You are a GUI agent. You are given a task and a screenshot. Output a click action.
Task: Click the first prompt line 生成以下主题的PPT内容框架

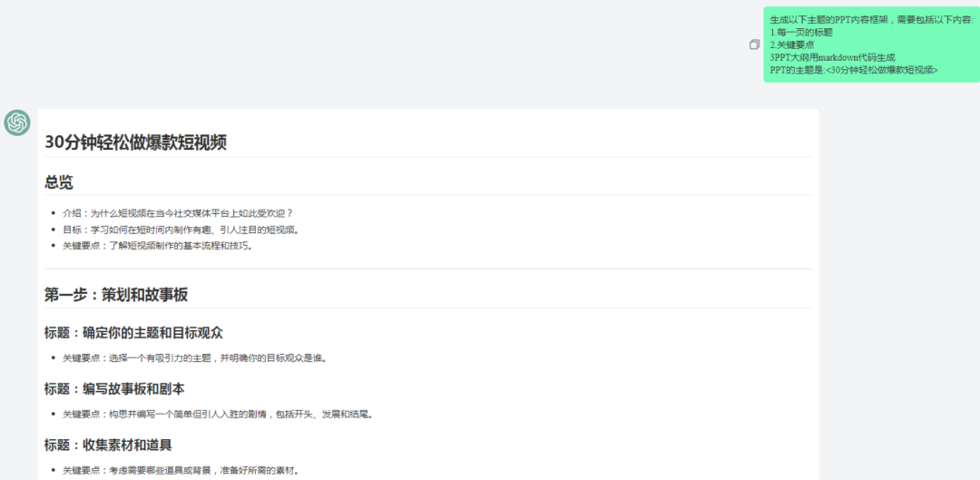point(869,19)
